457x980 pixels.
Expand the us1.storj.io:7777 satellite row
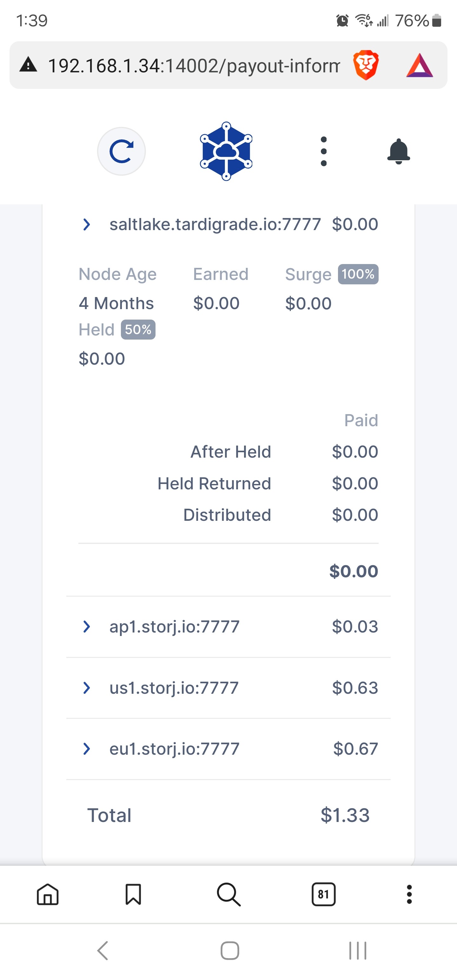coord(87,688)
